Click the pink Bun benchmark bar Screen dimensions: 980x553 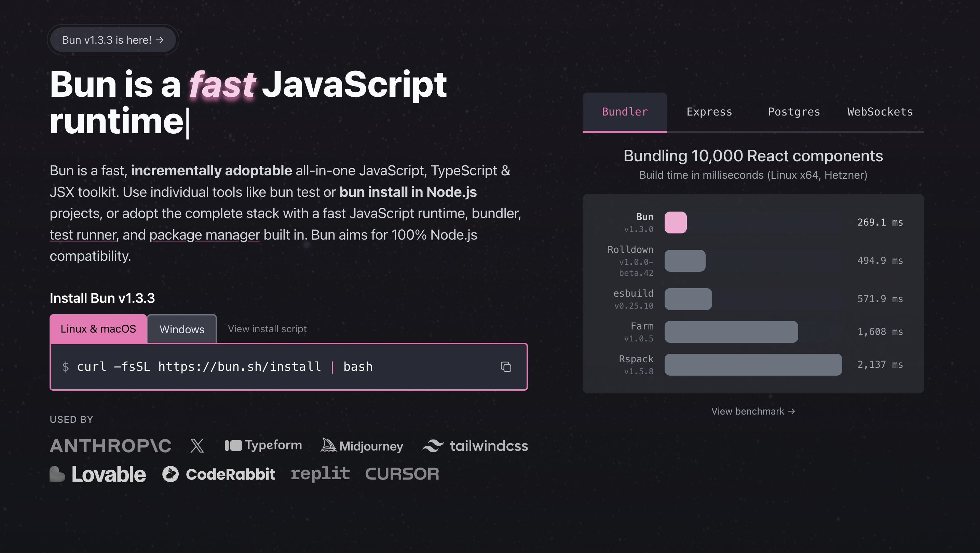click(675, 222)
